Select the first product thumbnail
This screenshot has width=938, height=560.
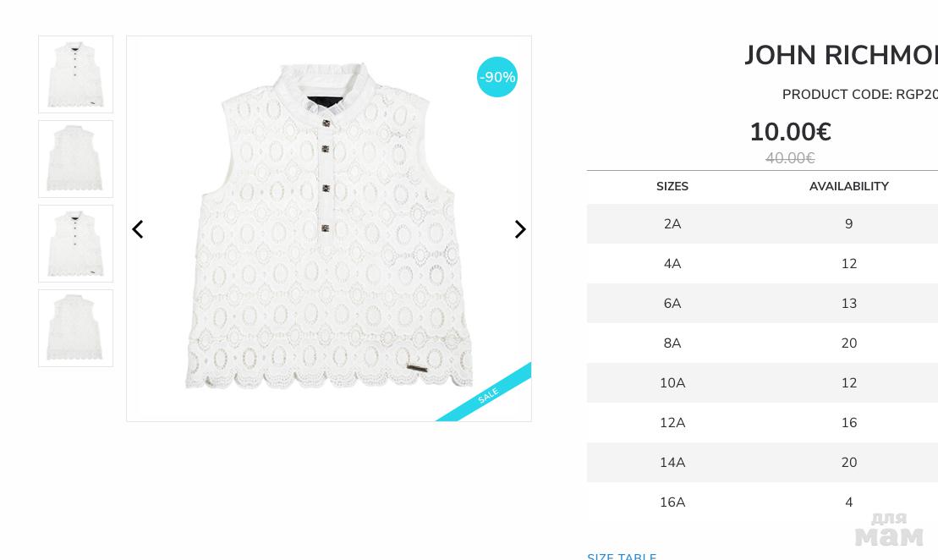point(75,74)
